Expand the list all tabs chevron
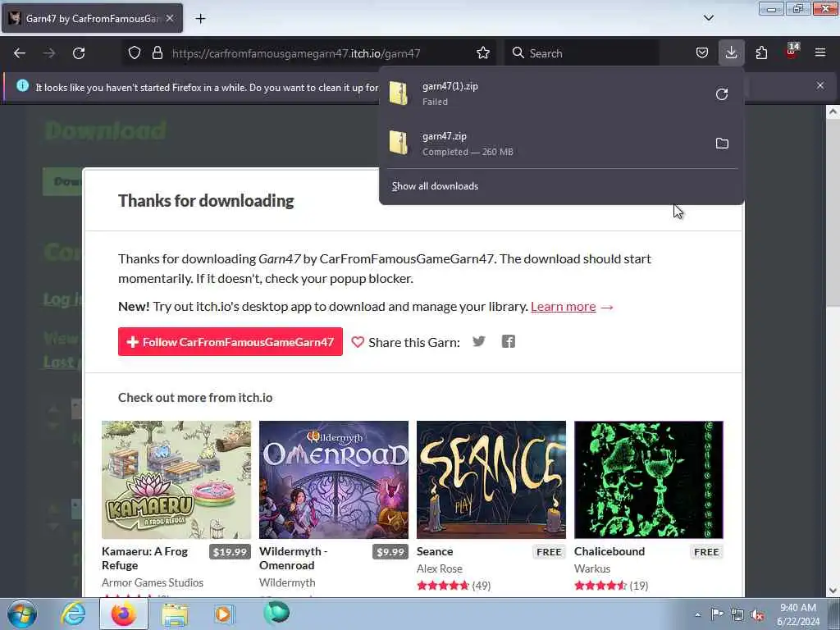Viewport: 840px width, 630px height. (708, 18)
